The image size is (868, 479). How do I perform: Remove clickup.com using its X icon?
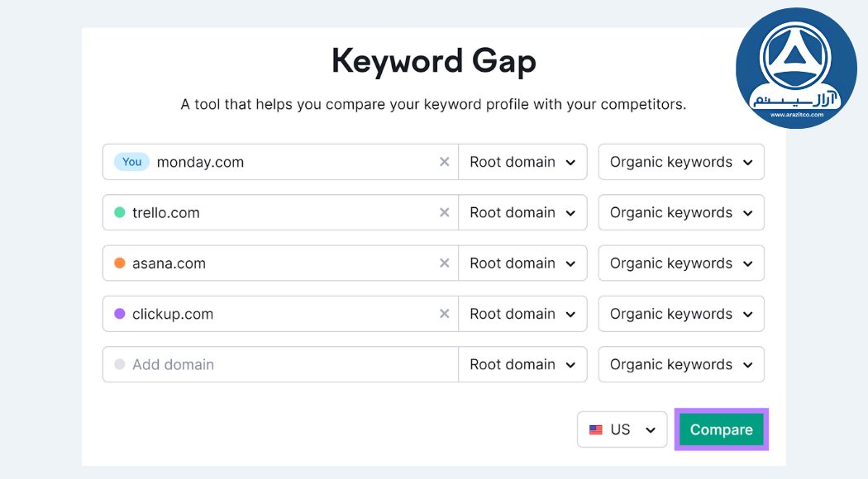point(444,314)
